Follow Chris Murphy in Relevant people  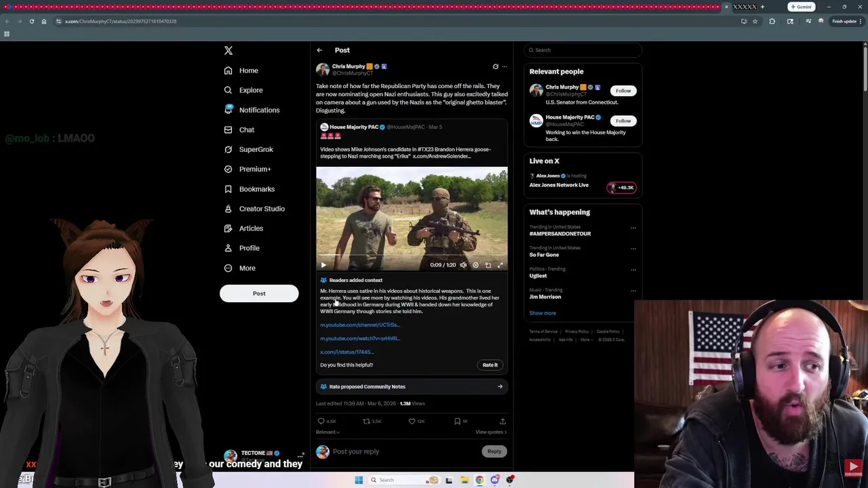click(623, 91)
